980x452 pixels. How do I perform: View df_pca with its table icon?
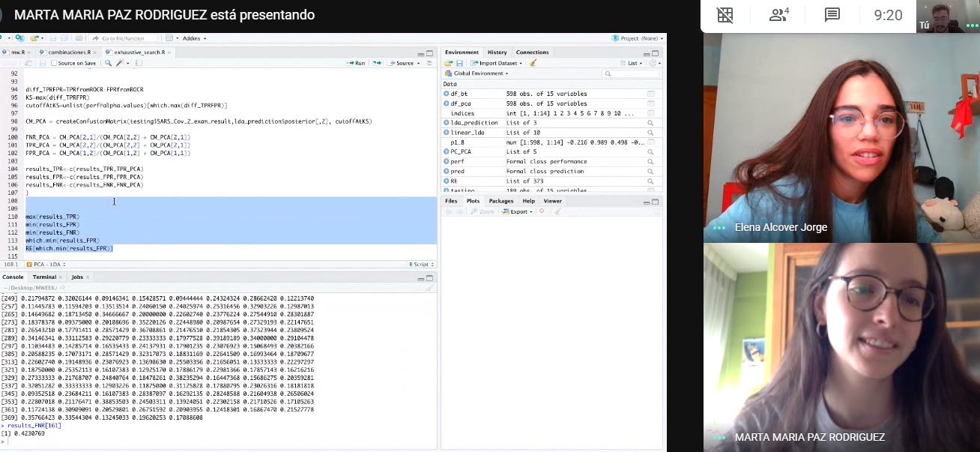pos(651,103)
